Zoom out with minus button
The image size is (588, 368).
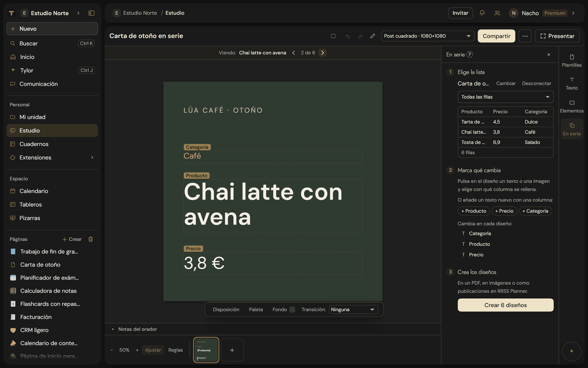[x=112, y=350]
